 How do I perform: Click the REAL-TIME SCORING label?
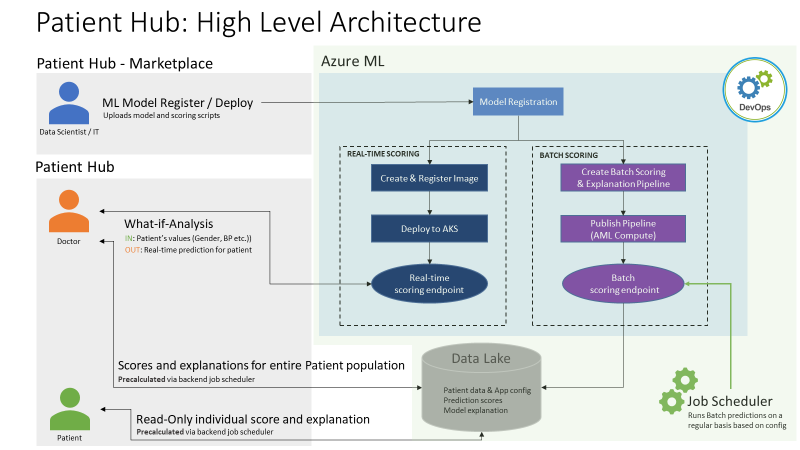tap(383, 154)
